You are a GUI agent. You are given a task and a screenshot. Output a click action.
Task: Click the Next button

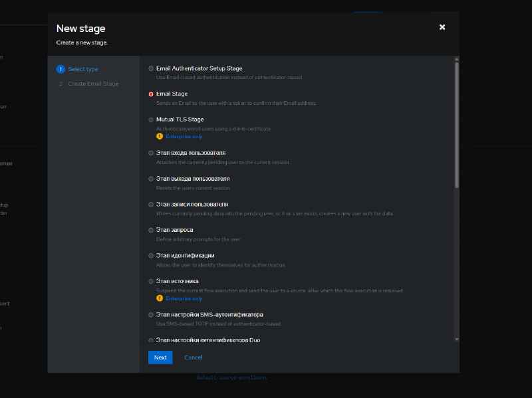tap(160, 357)
